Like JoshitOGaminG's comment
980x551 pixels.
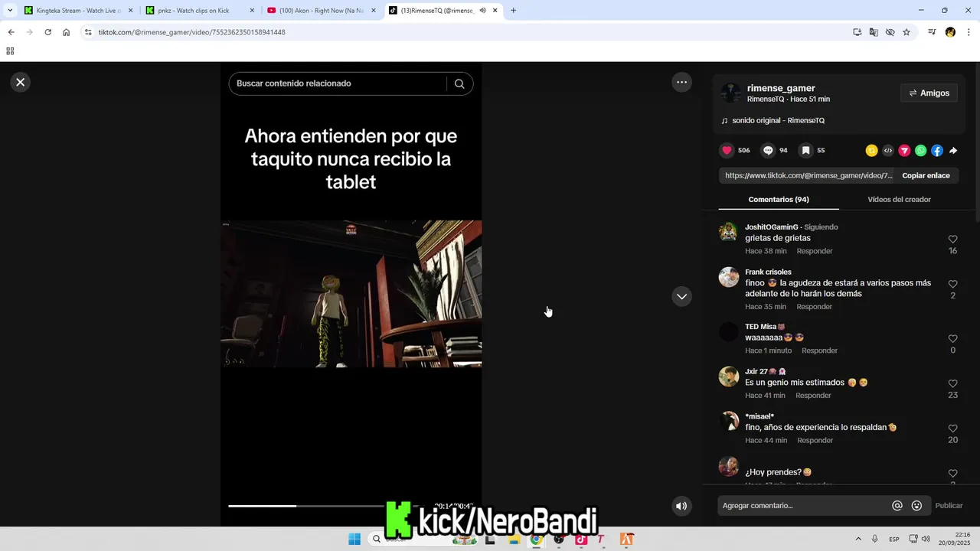[952, 240]
